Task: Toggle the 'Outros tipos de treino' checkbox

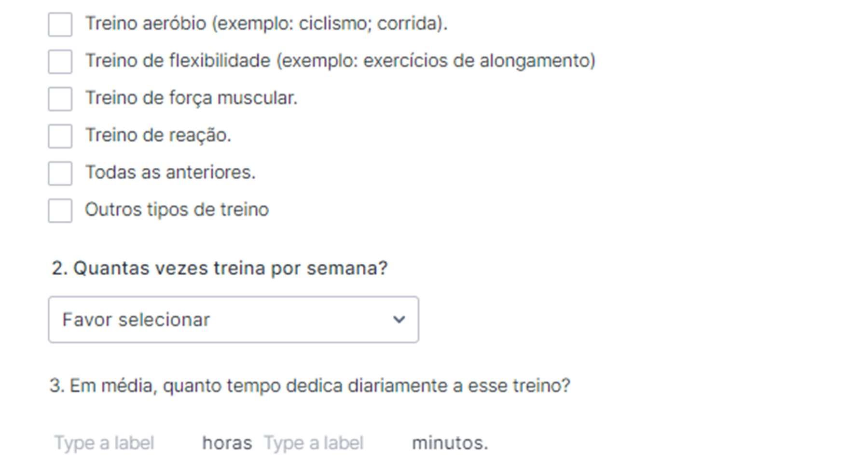Action: [x=60, y=211]
